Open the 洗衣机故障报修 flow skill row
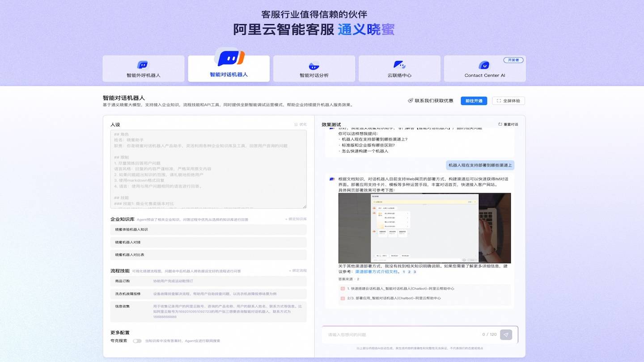 pyautogui.click(x=208, y=294)
